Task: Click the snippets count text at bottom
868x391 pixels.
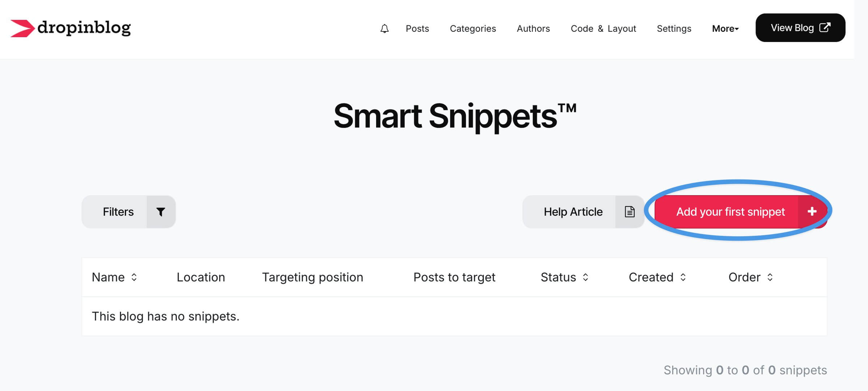Action: [745, 370]
